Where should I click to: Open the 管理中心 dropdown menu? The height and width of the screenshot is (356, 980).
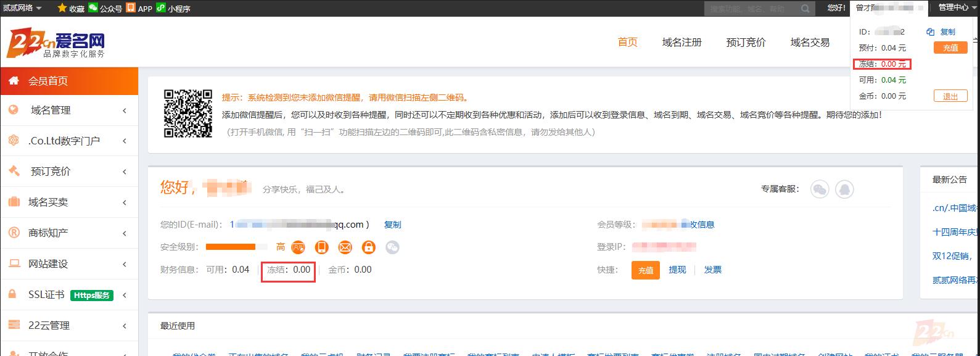957,7
